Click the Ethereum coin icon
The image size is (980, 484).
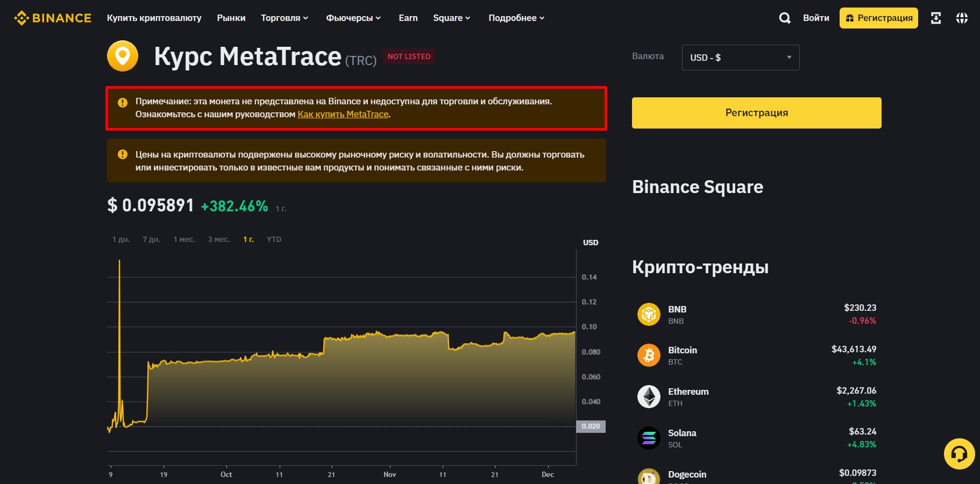click(x=649, y=397)
